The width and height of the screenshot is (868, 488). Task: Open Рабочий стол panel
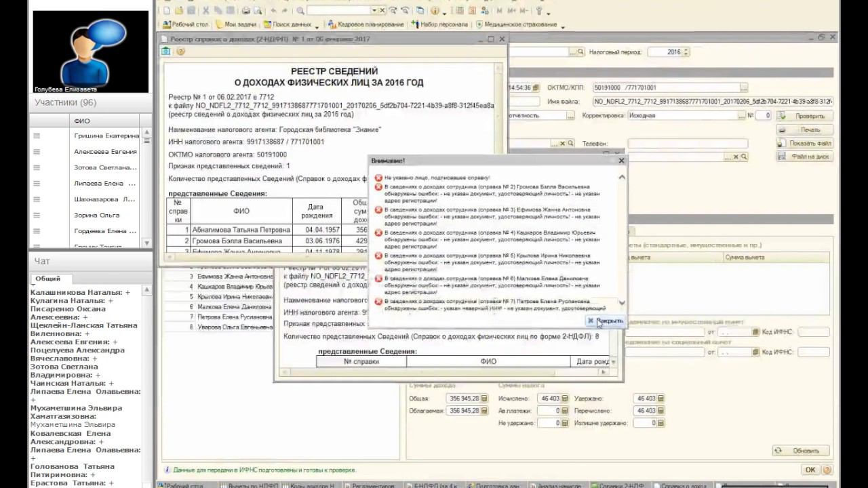click(184, 24)
